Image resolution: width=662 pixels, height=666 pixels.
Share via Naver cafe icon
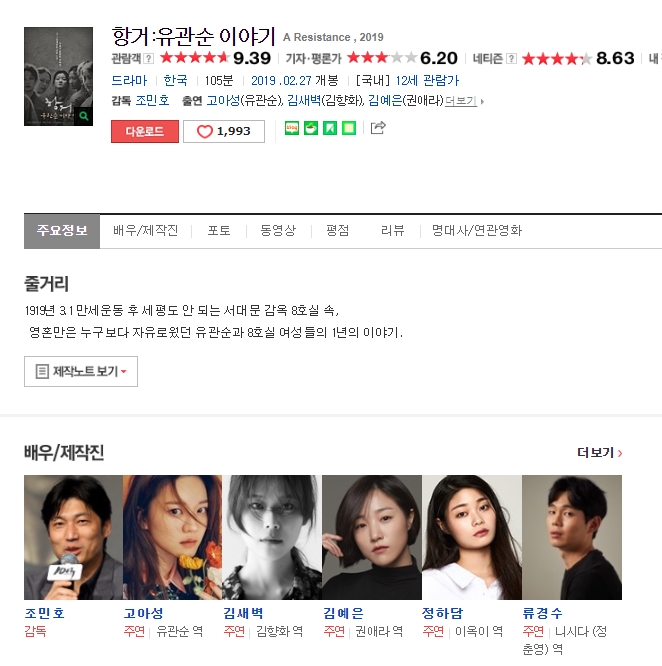tap(311, 128)
